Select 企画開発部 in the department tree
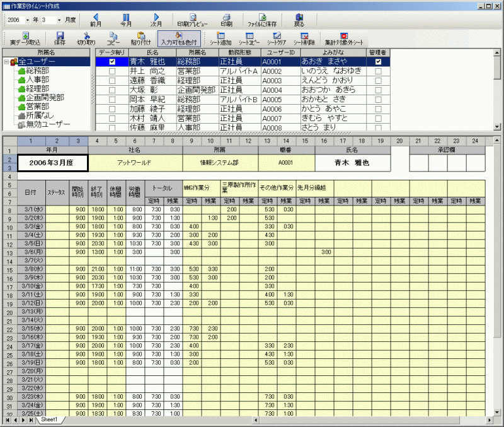504x427 pixels. click(45, 98)
